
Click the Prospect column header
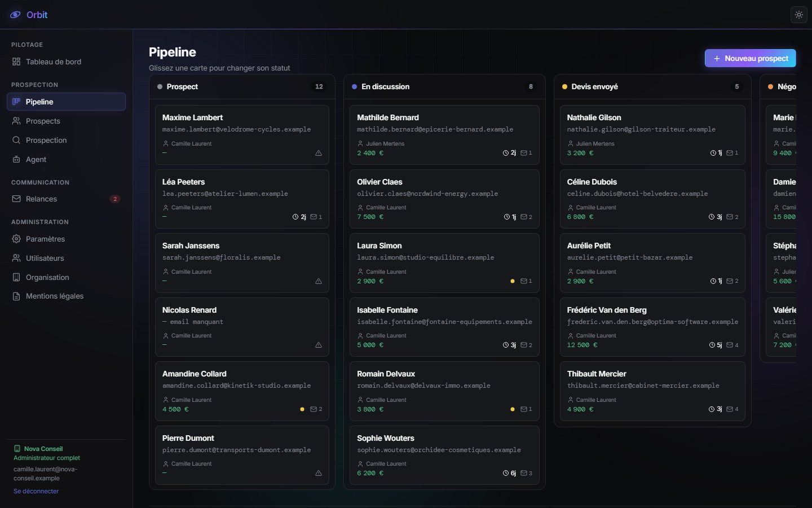[242, 86]
